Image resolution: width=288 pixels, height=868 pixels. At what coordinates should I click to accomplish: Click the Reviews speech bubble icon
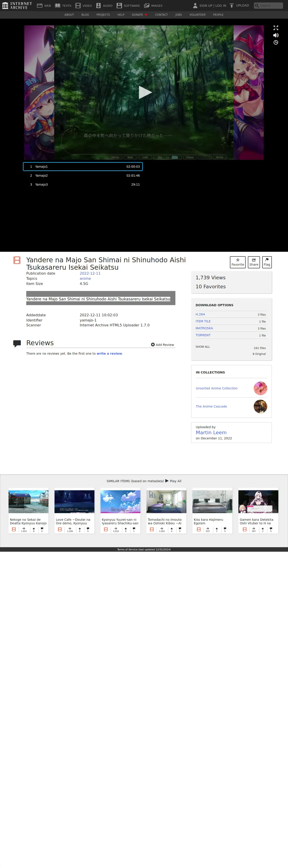[17, 343]
